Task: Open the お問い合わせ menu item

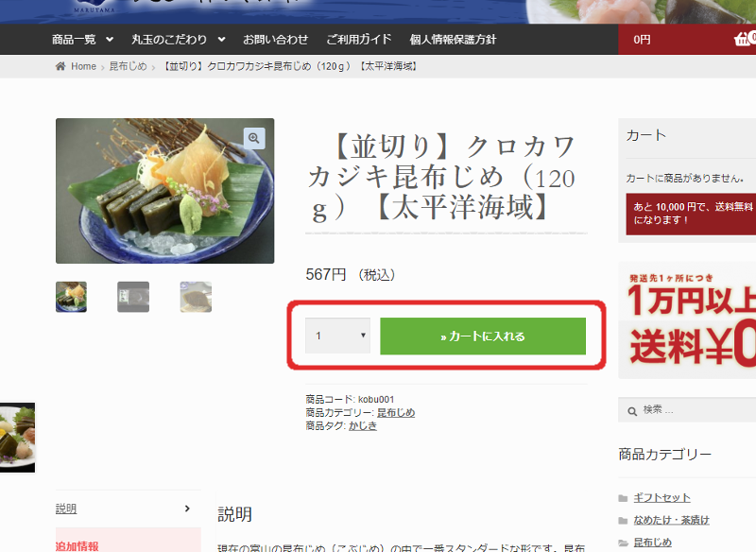Action: 275,40
